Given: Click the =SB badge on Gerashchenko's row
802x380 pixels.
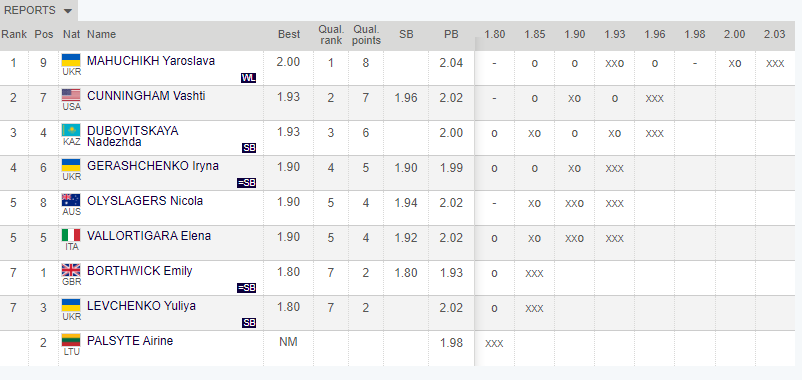Looking at the screenshot, I should click(x=247, y=183).
